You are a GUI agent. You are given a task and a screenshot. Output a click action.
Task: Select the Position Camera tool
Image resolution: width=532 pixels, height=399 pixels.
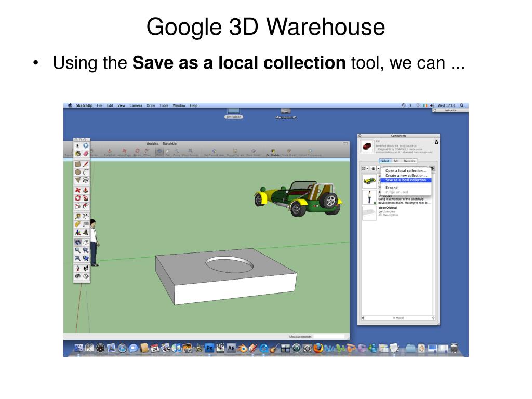click(78, 269)
